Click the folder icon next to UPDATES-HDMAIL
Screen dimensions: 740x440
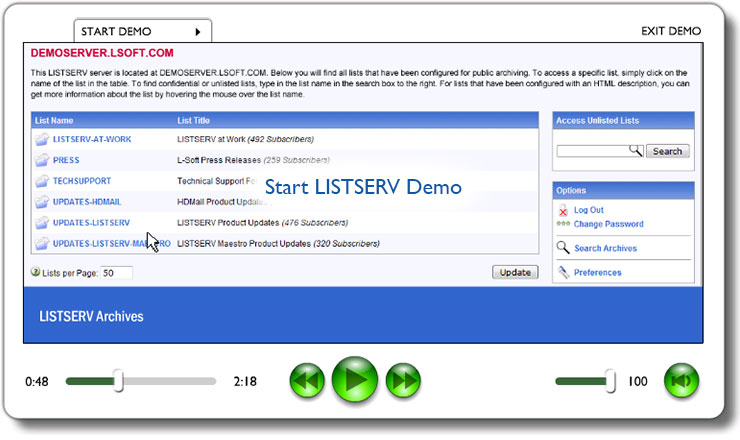click(x=42, y=202)
